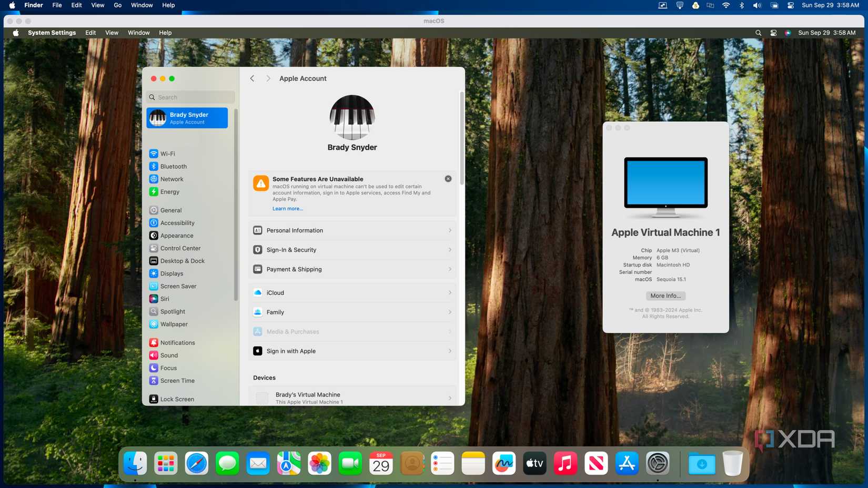Open Displays settings

click(x=166, y=273)
